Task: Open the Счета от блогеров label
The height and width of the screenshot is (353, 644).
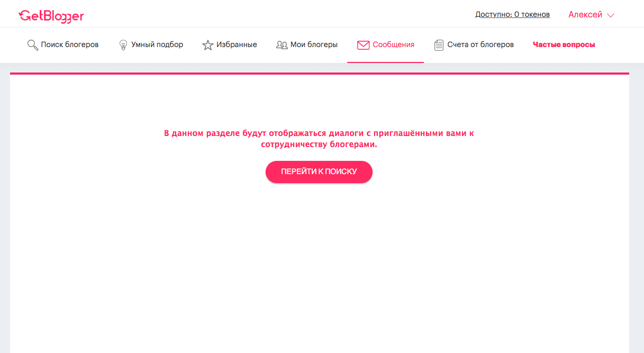Action: coord(480,45)
